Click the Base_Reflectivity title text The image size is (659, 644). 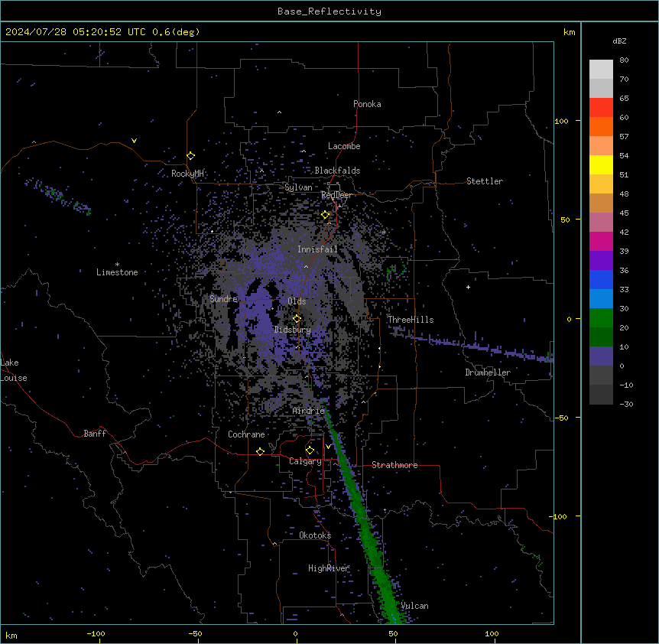[329, 11]
